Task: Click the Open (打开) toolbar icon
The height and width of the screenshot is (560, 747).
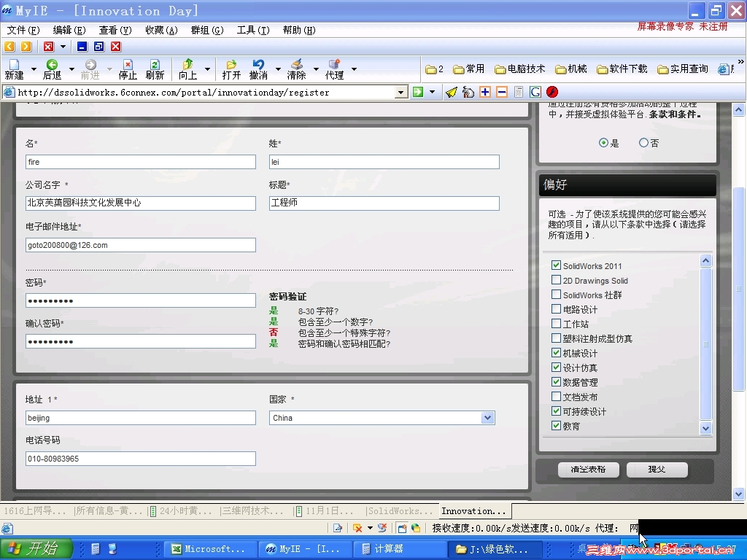Action: pyautogui.click(x=231, y=69)
